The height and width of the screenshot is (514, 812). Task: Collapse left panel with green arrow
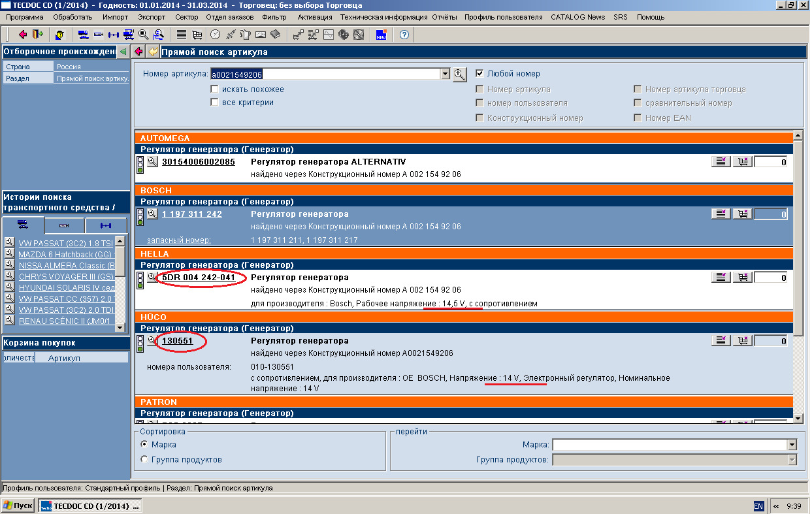123,52
